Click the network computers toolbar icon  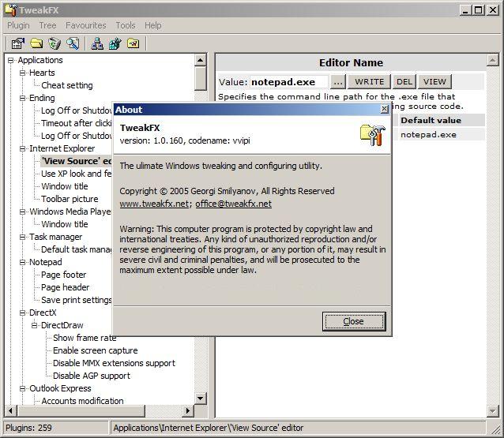pyautogui.click(x=97, y=43)
